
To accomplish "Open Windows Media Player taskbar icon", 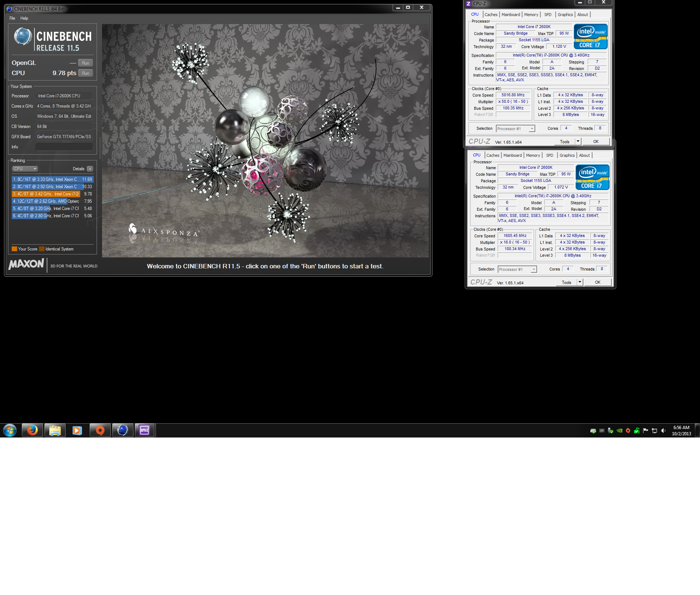I will pos(77,431).
